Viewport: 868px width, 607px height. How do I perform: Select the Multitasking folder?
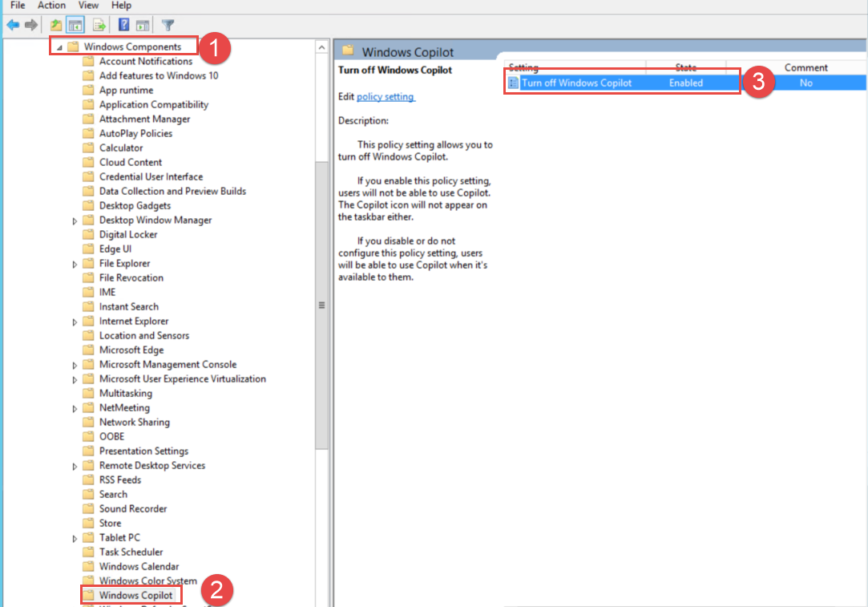pyautogui.click(x=126, y=393)
